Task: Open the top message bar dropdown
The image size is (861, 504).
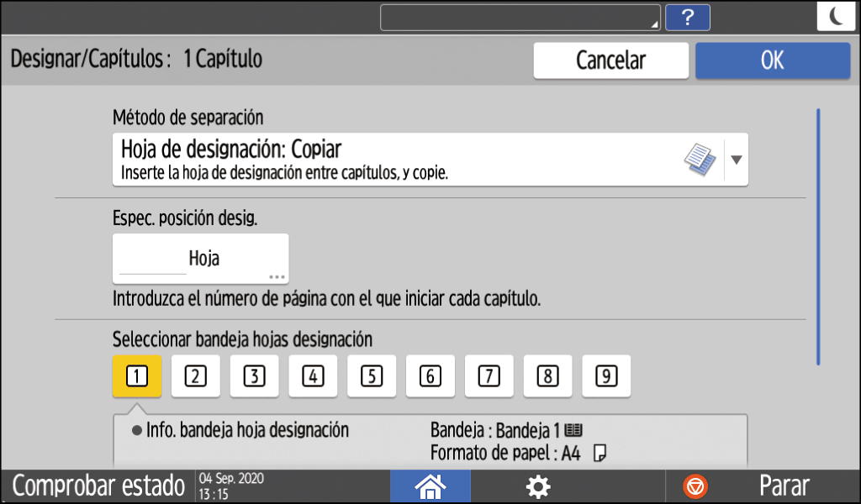Action: pos(520,18)
